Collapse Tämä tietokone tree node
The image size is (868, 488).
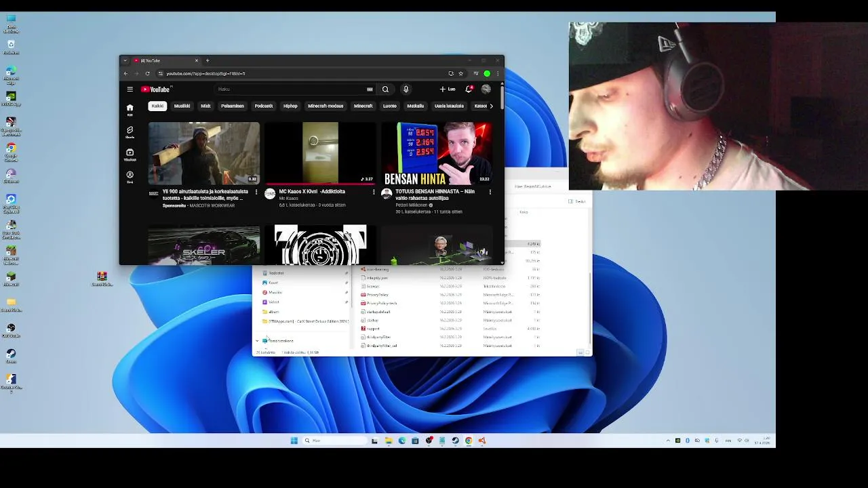pyautogui.click(x=257, y=341)
